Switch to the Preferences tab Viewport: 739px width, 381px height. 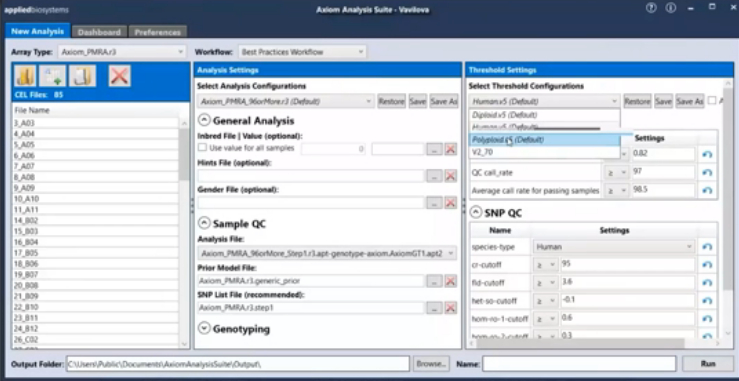coord(157,32)
